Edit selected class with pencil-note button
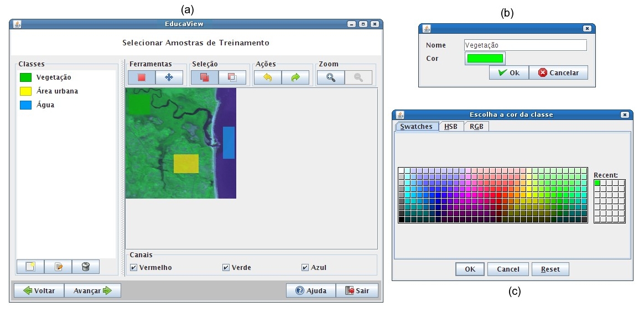 (58, 267)
